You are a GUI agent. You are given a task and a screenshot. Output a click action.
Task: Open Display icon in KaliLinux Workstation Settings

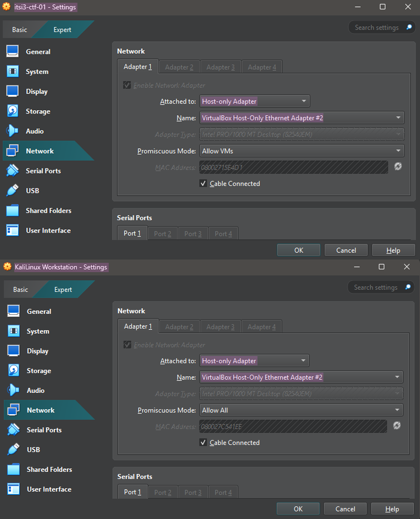click(14, 351)
